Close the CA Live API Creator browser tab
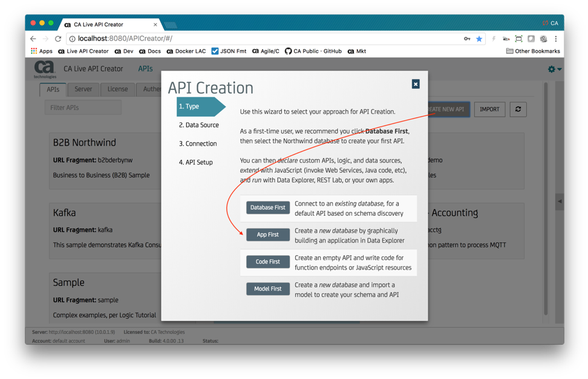The image size is (588, 379). coord(155,24)
